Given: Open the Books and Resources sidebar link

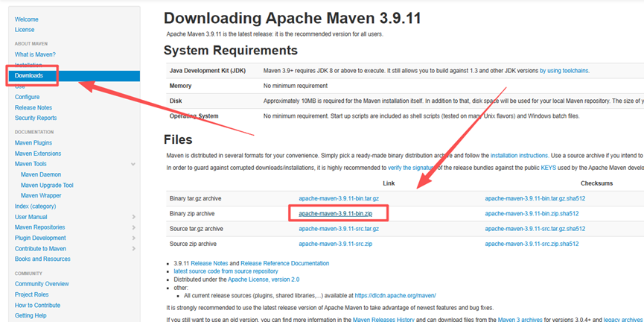Looking at the screenshot, I should pyautogui.click(x=42, y=259).
